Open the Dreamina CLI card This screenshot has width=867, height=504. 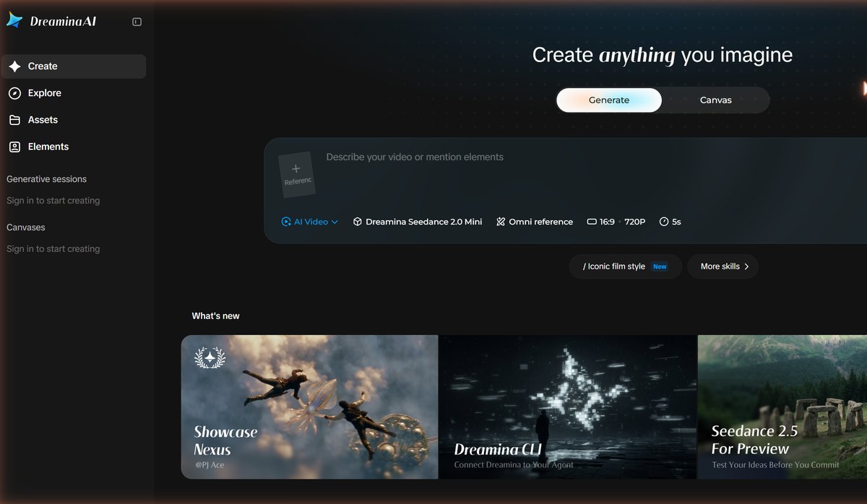(x=568, y=407)
